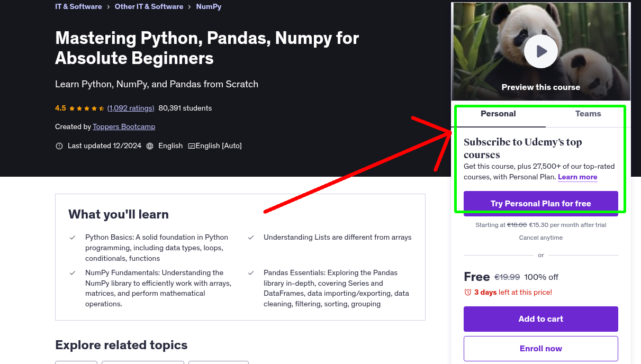The height and width of the screenshot is (364, 641).
Task: Click the 100% off text
Action: (x=541, y=277)
